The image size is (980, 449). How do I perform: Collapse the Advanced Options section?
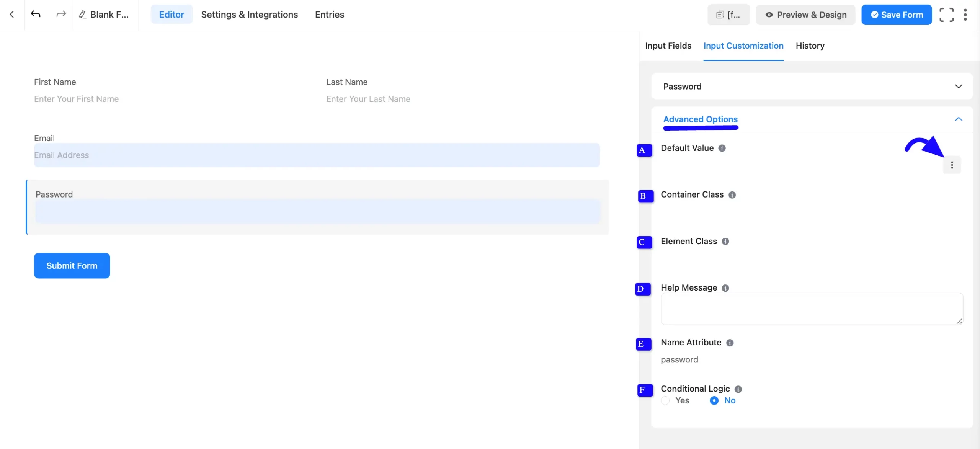coord(958,119)
